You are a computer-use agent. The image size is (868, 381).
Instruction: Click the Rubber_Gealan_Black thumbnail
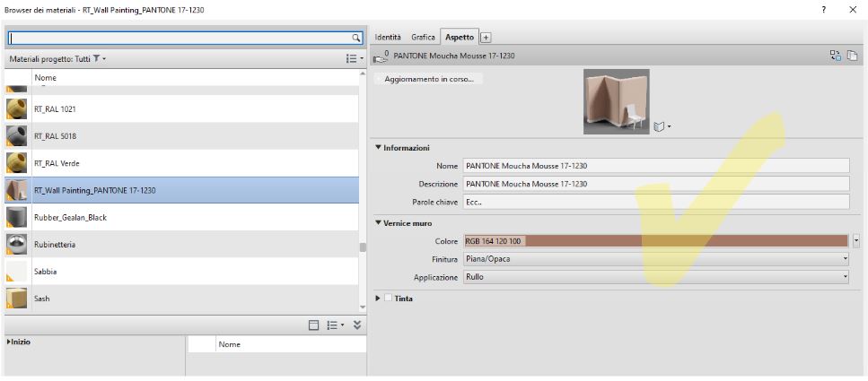(x=17, y=217)
